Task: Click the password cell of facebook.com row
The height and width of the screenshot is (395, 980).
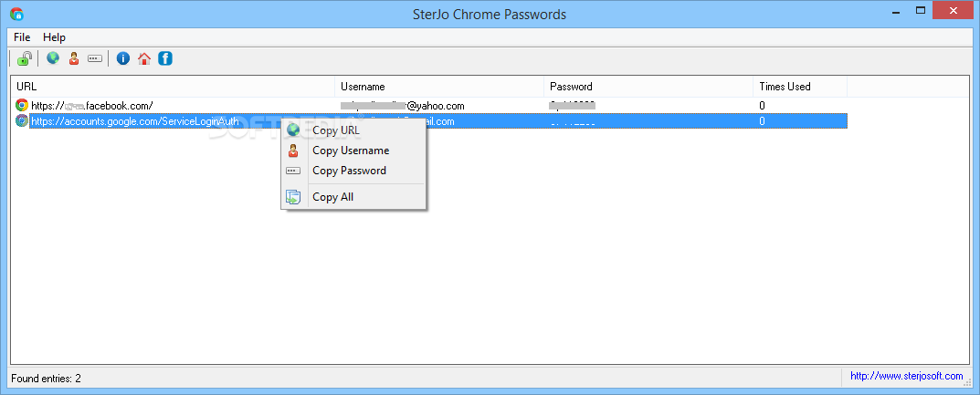Action: [x=573, y=106]
